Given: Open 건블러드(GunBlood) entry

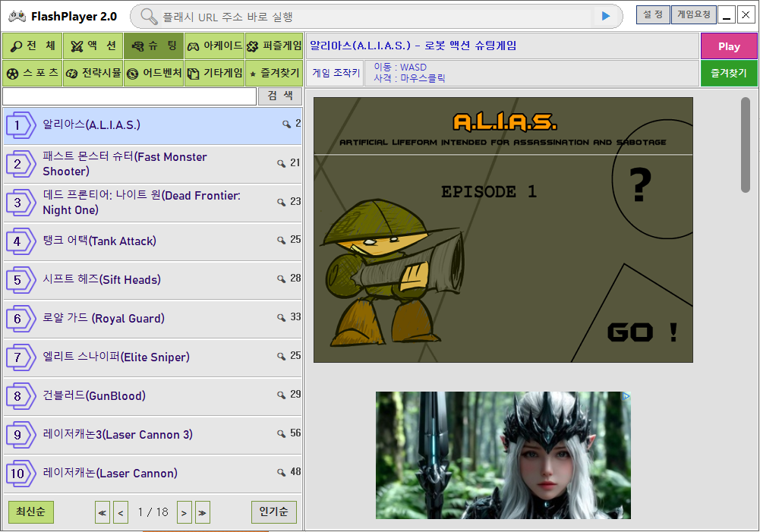Looking at the screenshot, I should pos(152,396).
